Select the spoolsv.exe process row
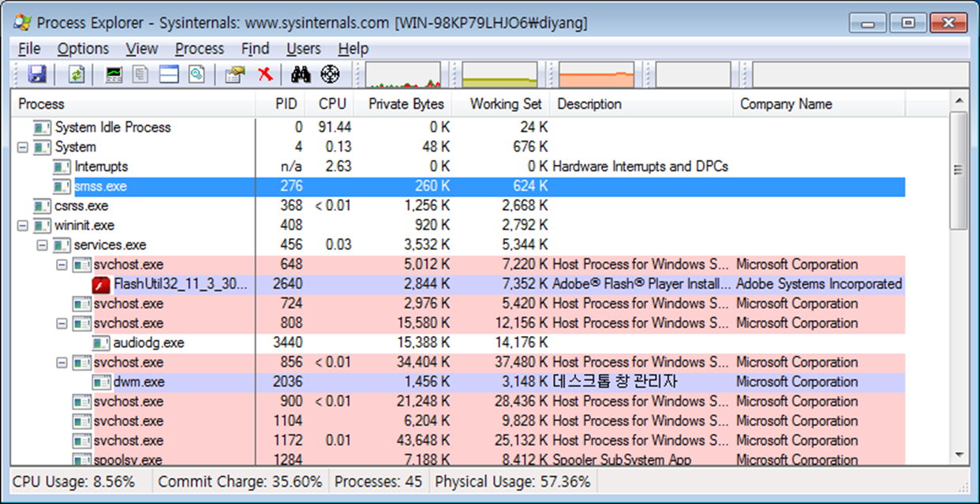Screen dimensions: 980x504 (x=458, y=458)
